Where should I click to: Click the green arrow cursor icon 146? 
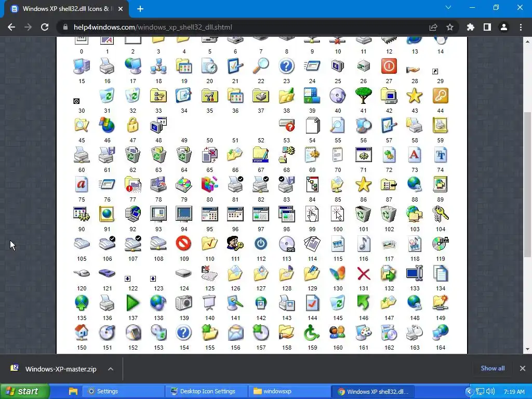click(x=363, y=303)
